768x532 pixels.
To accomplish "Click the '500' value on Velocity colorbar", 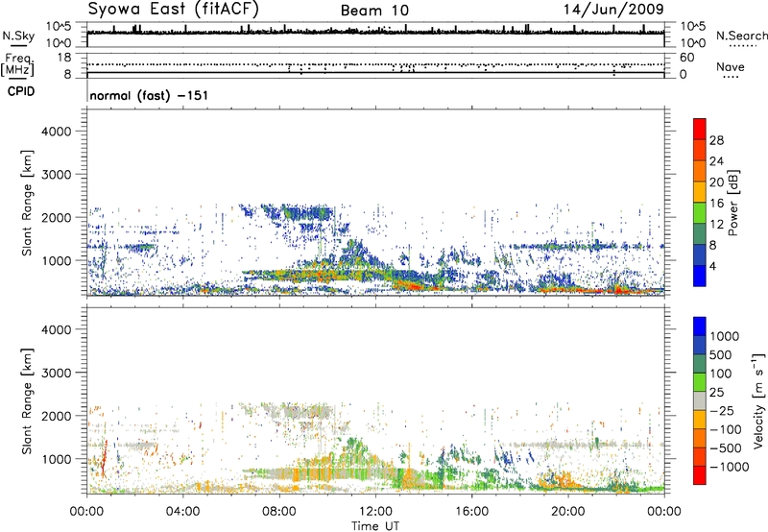I will point(721,355).
